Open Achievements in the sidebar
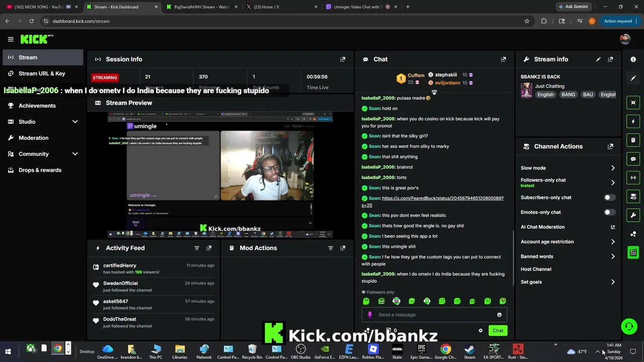The image size is (644, 362). click(x=42, y=106)
